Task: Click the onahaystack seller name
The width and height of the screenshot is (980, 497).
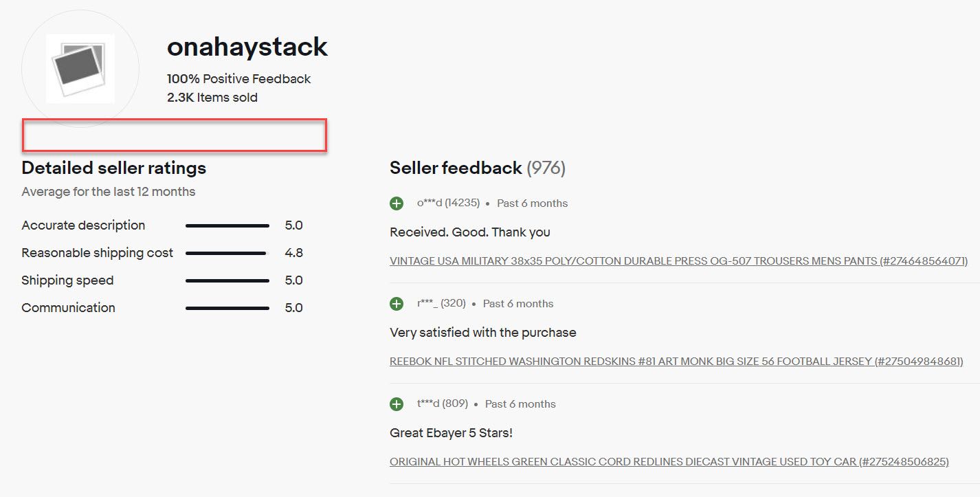Action: click(247, 47)
